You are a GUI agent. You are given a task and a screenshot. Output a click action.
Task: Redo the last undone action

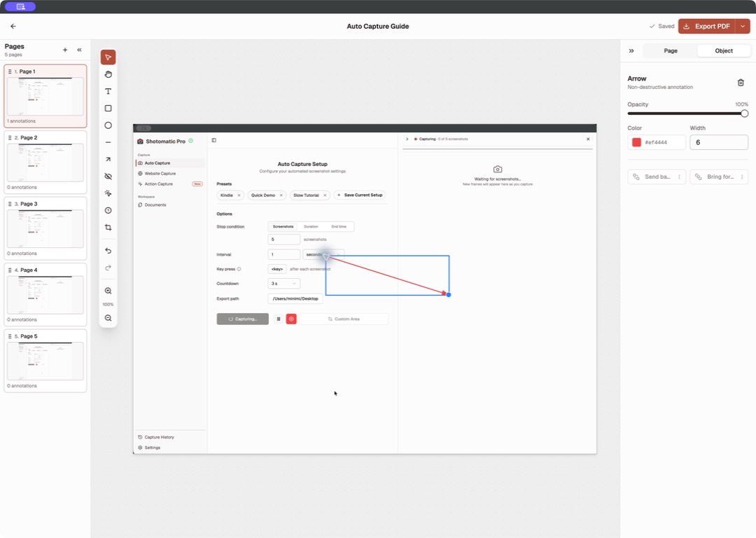pos(108,268)
